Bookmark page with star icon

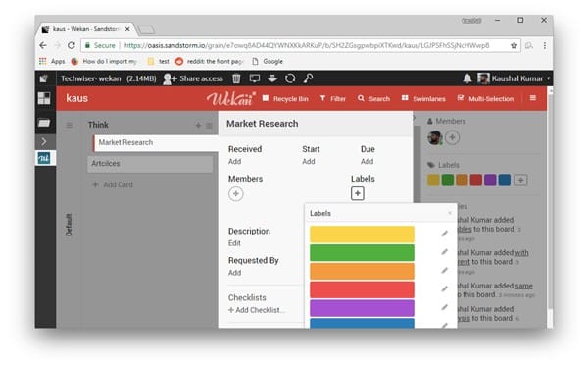(514, 45)
